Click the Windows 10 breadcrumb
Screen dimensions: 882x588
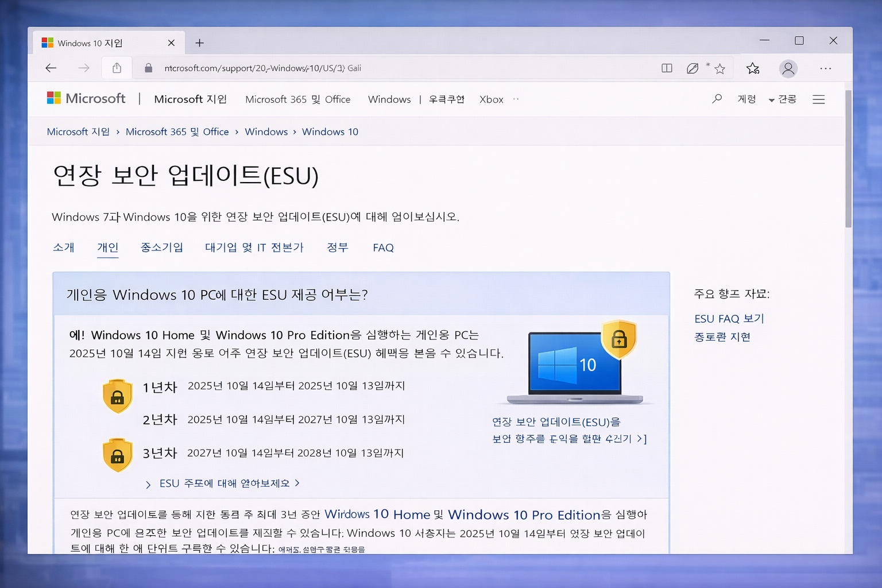point(330,131)
